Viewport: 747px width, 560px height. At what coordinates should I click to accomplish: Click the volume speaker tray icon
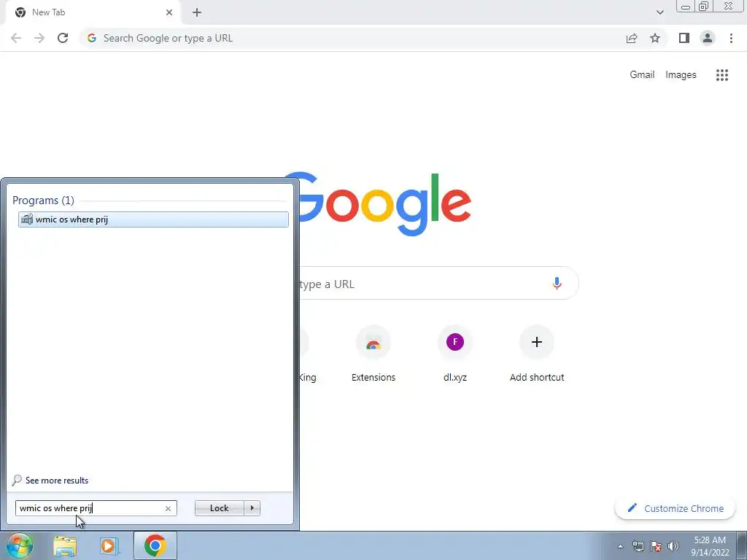click(x=673, y=546)
